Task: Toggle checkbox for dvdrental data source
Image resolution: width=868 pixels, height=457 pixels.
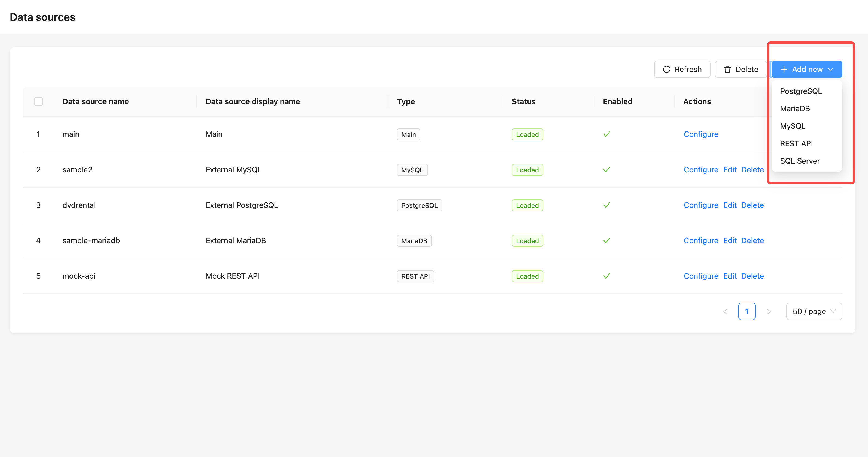Action: coord(39,205)
